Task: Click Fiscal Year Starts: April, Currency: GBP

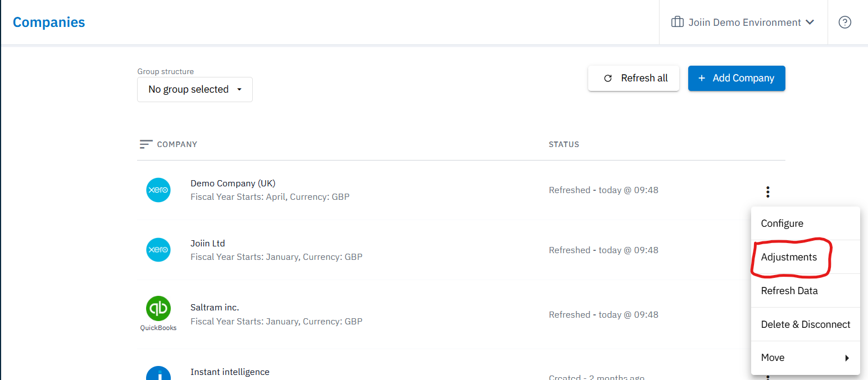Action: 270,197
